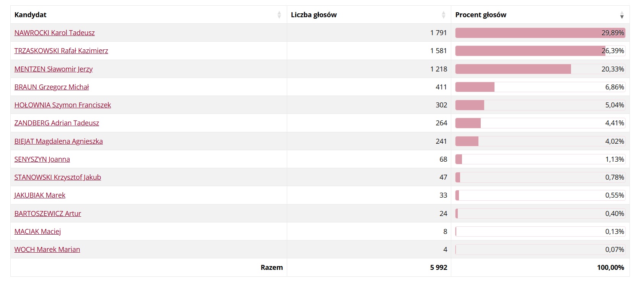The width and height of the screenshot is (644, 284).
Task: Open JAKUBIAK Marek candidate link
Action: pyautogui.click(x=40, y=195)
